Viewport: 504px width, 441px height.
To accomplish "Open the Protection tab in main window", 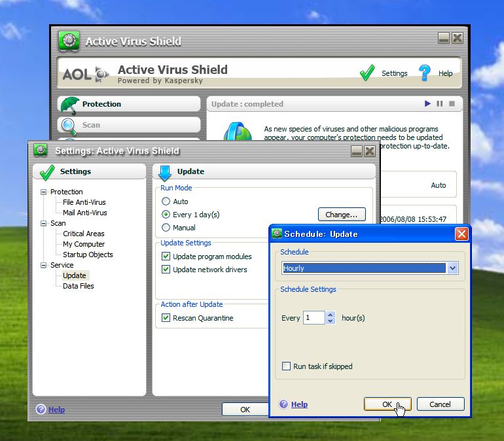I will [129, 104].
